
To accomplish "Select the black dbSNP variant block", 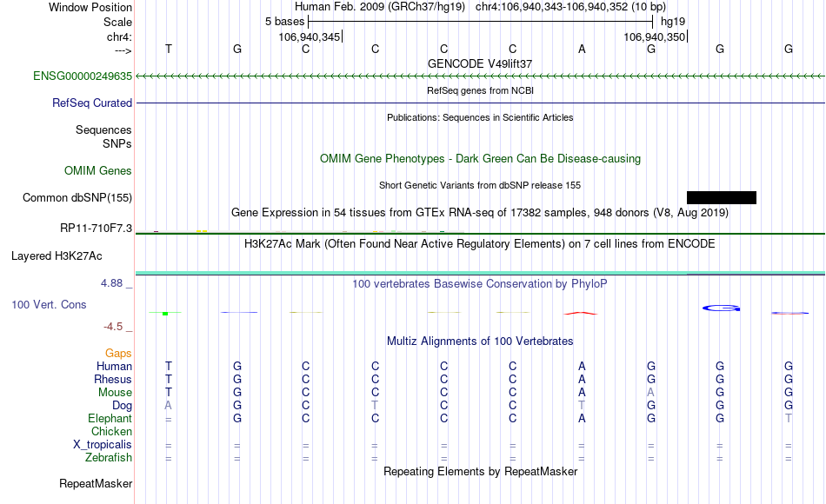I will [721, 197].
